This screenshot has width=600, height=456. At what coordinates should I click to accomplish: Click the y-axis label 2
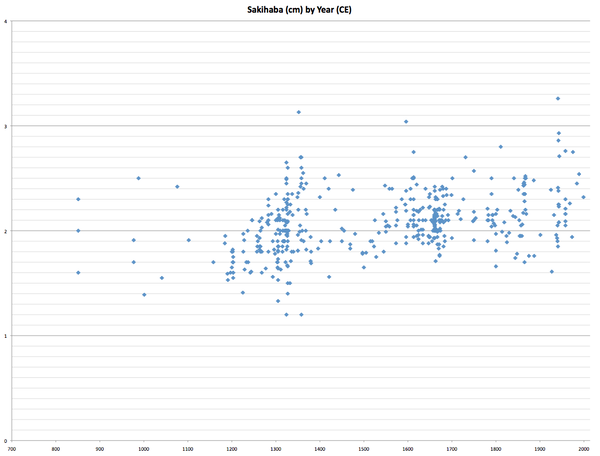pyautogui.click(x=8, y=231)
